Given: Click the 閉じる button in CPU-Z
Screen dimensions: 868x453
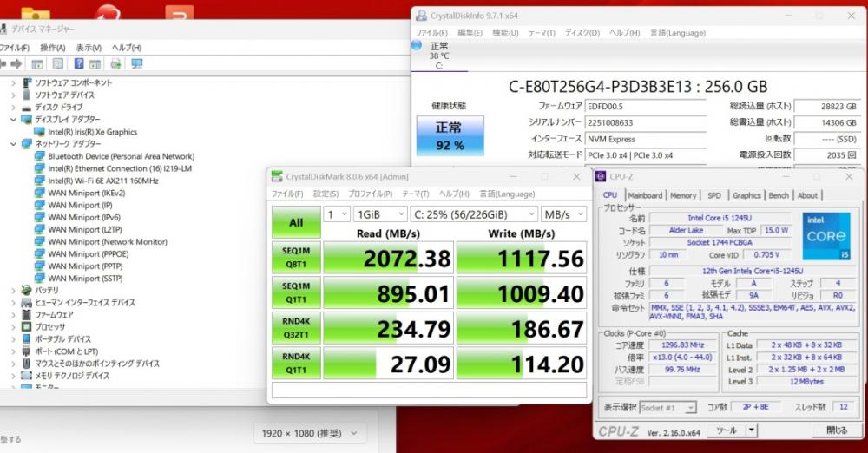Looking at the screenshot, I should coord(836,430).
